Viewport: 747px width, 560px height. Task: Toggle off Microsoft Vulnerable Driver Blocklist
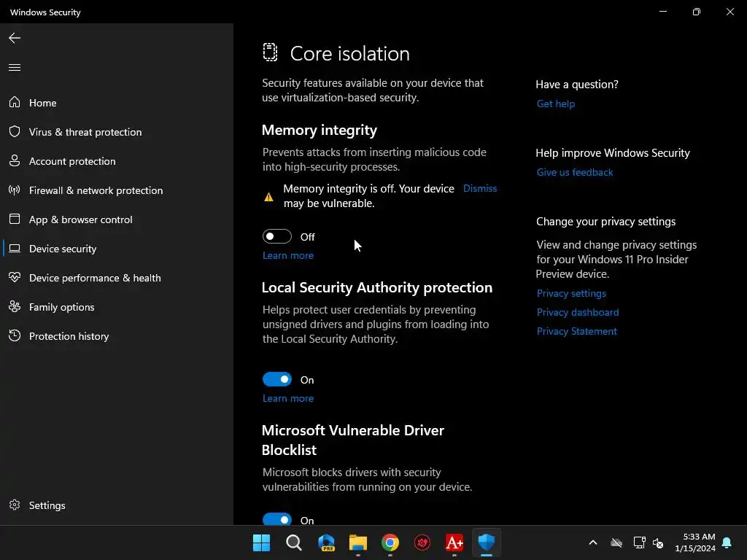tap(277, 519)
